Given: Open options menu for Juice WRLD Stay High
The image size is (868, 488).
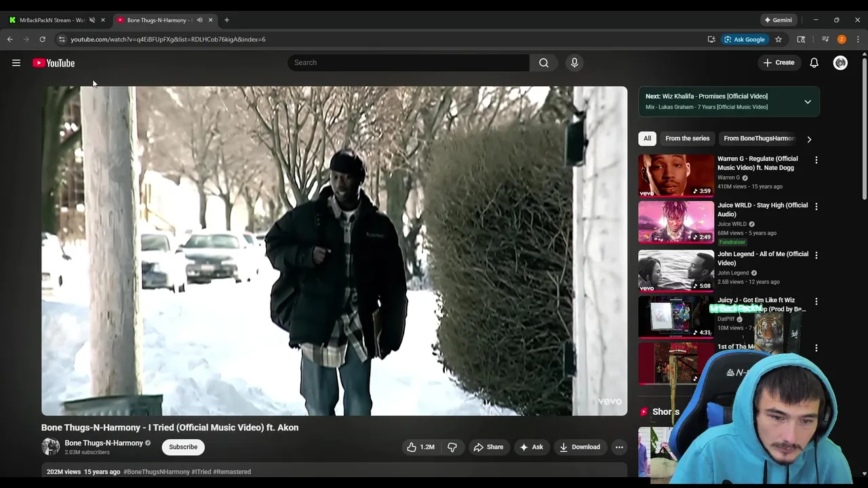Looking at the screenshot, I should [816, 206].
